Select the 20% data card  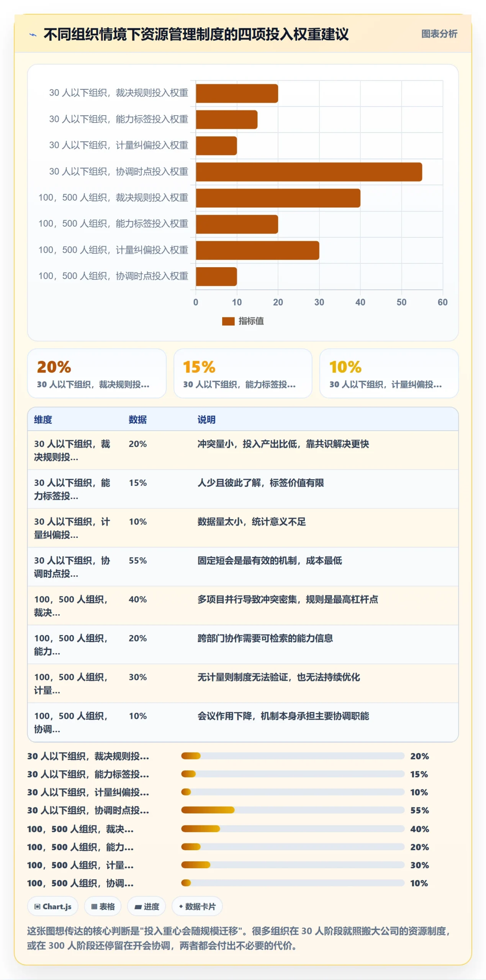(x=97, y=373)
